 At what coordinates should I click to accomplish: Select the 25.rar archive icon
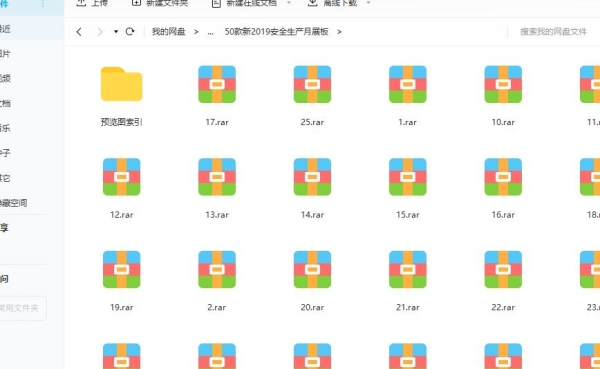coord(312,84)
